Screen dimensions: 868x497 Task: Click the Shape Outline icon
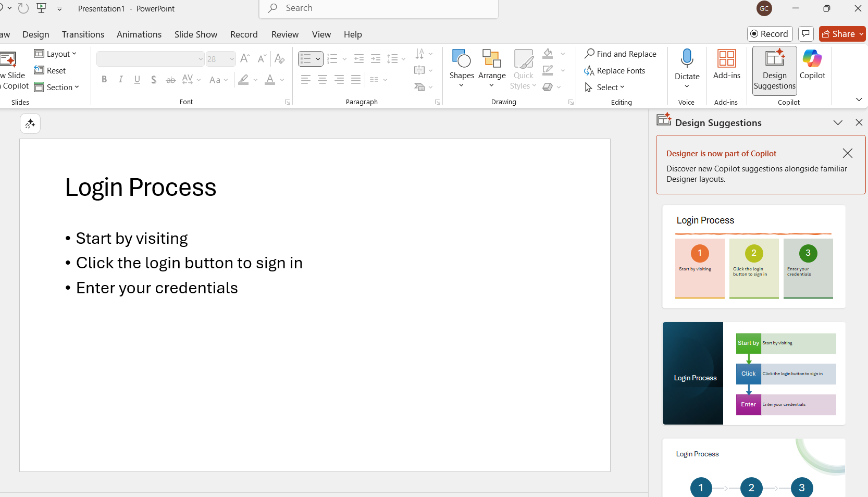[548, 70]
